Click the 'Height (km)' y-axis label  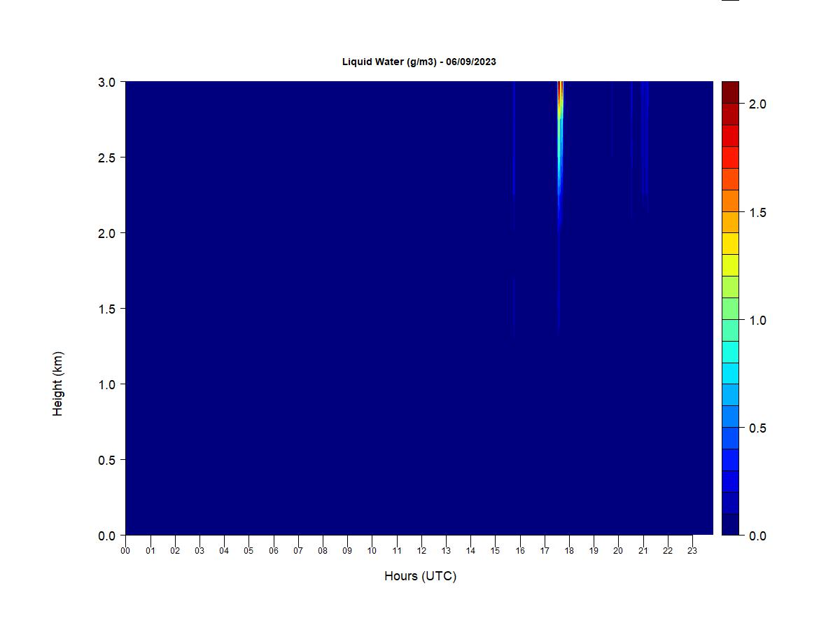57,384
